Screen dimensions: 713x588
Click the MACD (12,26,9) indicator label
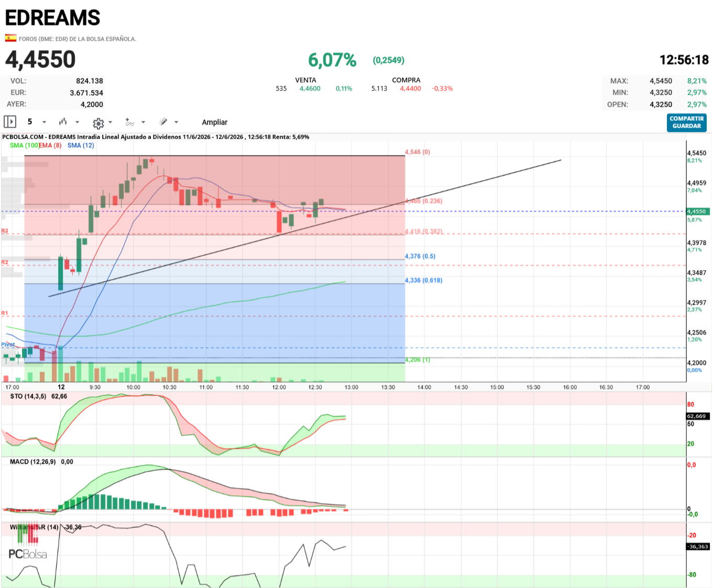coord(33,462)
